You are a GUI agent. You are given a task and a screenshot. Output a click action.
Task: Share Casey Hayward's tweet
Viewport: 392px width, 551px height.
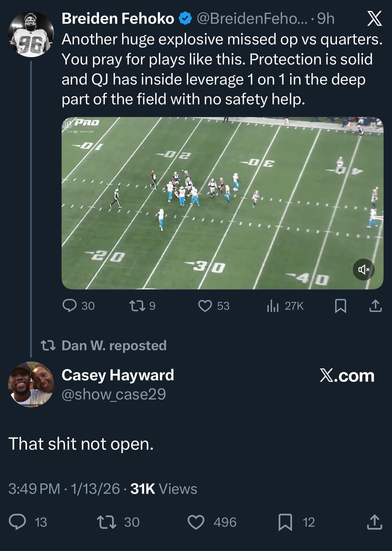375,522
